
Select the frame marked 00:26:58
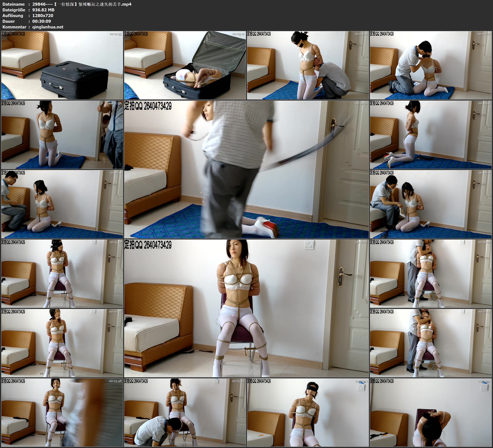coord(308,412)
